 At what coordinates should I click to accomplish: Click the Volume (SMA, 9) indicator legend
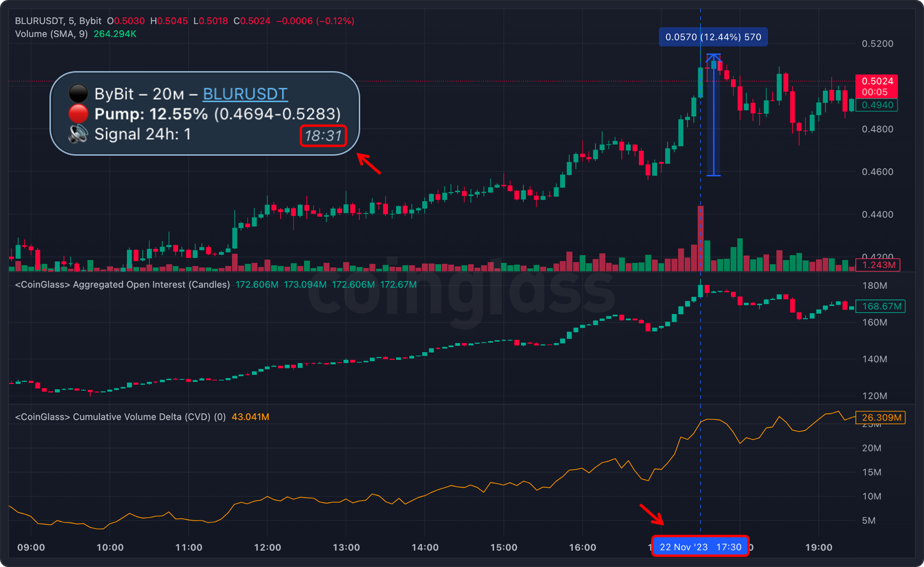pos(51,34)
